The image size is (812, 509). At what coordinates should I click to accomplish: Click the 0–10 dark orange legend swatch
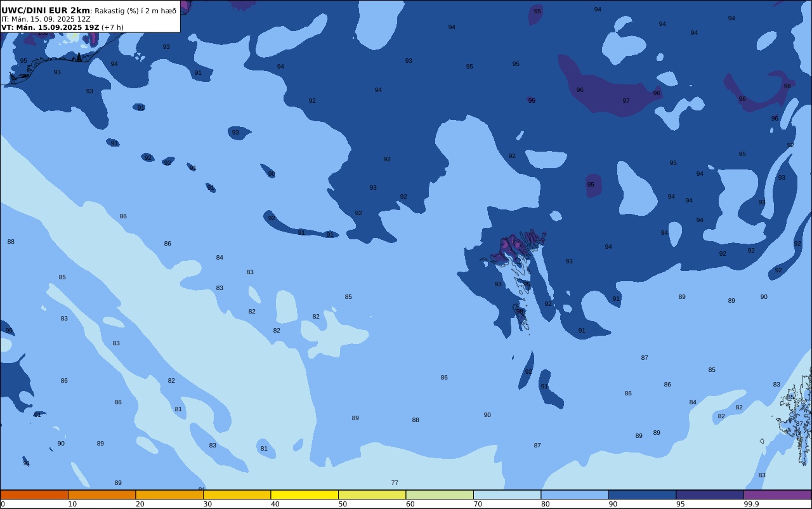click(34, 494)
